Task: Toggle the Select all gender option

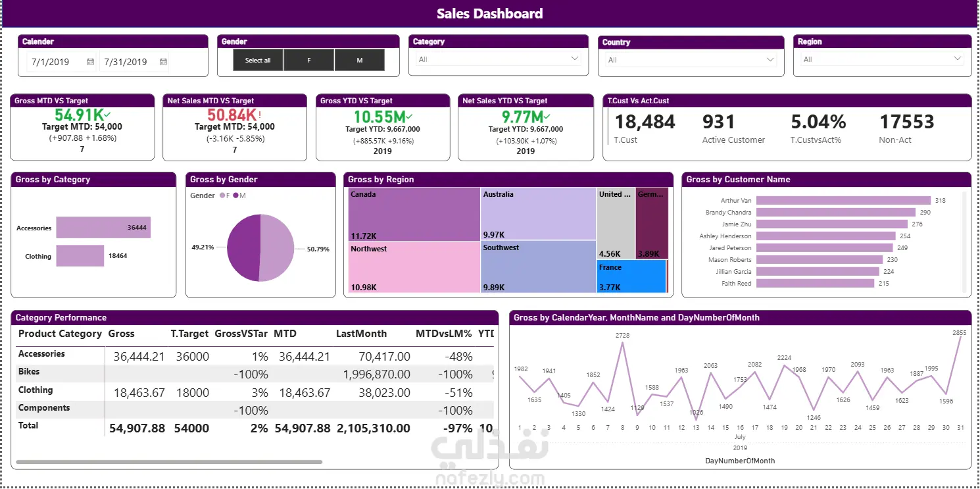Action: click(258, 61)
